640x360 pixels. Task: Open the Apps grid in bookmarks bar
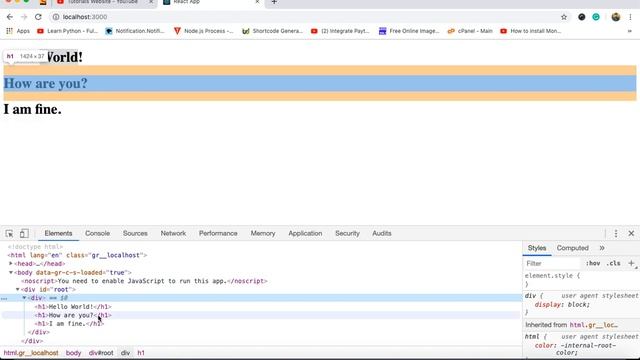click(x=18, y=31)
